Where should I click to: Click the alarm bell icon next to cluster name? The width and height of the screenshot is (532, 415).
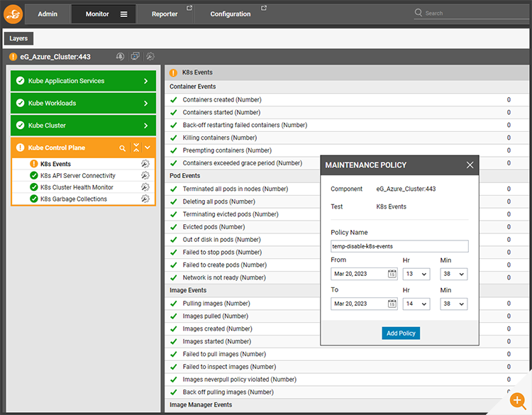(x=120, y=56)
